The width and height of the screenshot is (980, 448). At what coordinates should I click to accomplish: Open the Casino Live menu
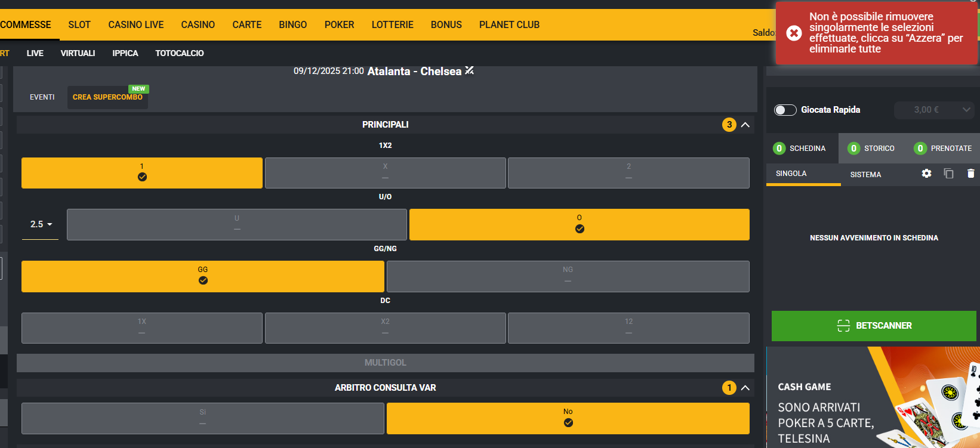136,24
